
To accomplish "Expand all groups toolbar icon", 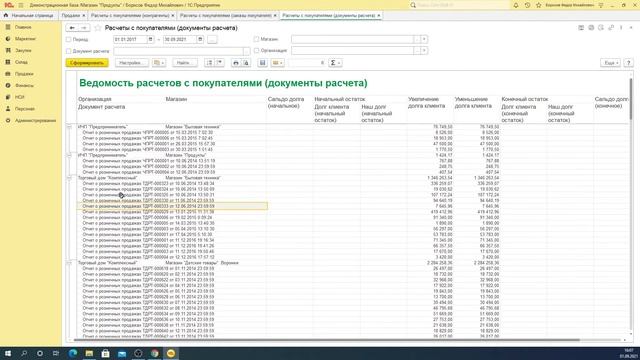I will point(209,63).
